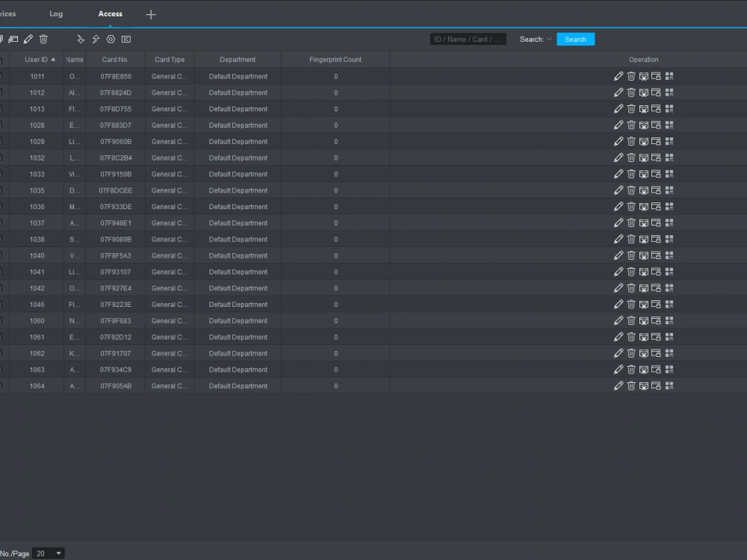Select card number 07F933DE
This screenshot has width=747, height=560.
[x=116, y=207]
